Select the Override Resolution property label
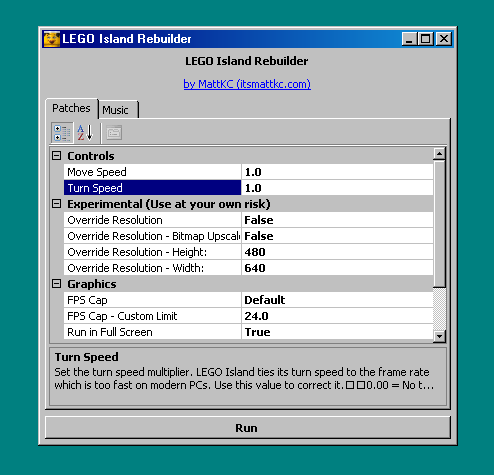Viewport: 494px width, 475px height. [152, 220]
